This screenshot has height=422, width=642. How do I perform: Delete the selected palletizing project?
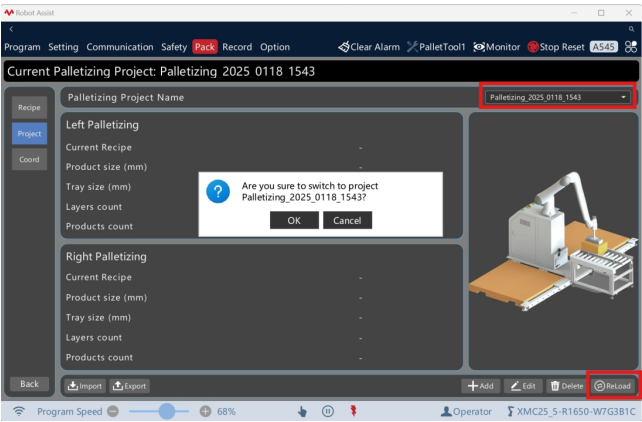coord(567,386)
